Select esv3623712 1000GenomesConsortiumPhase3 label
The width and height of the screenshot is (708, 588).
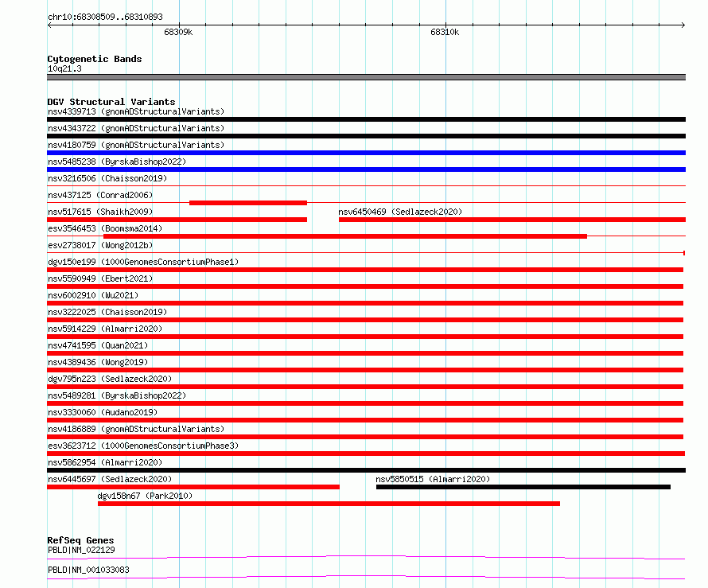click(x=143, y=446)
